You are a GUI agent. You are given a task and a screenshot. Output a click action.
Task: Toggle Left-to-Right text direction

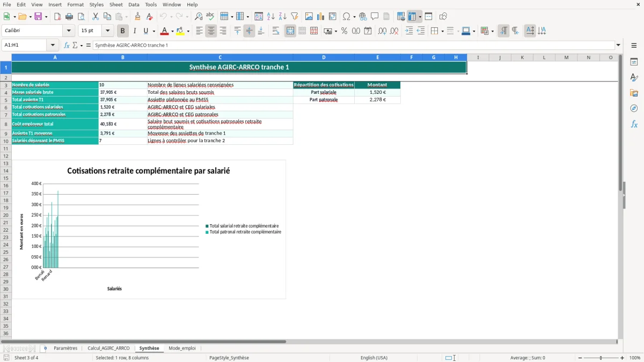[503, 31]
